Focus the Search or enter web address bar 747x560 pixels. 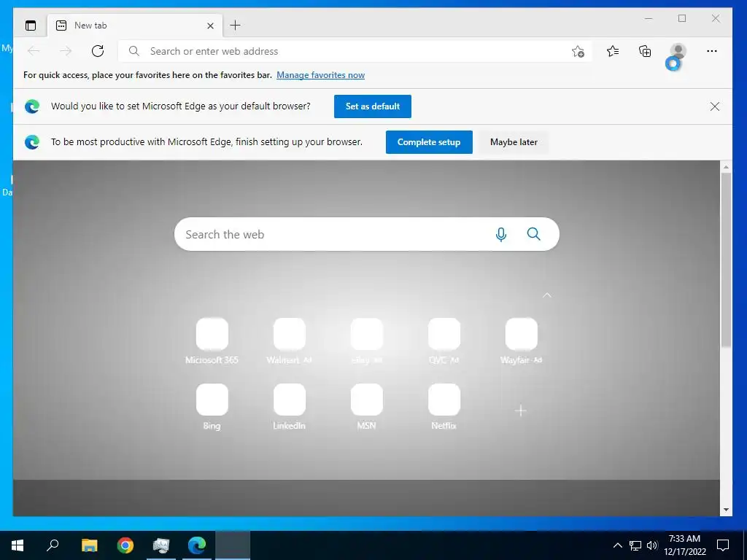355,52
